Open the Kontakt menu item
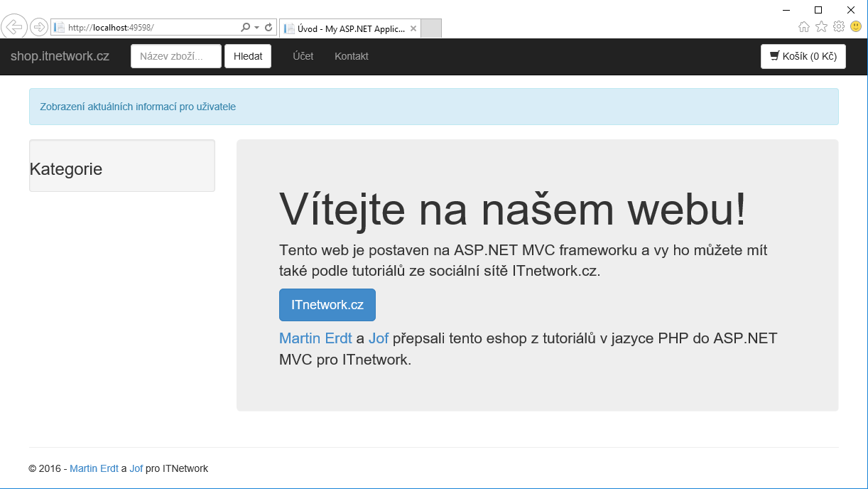868x489 pixels. pyautogui.click(x=352, y=56)
